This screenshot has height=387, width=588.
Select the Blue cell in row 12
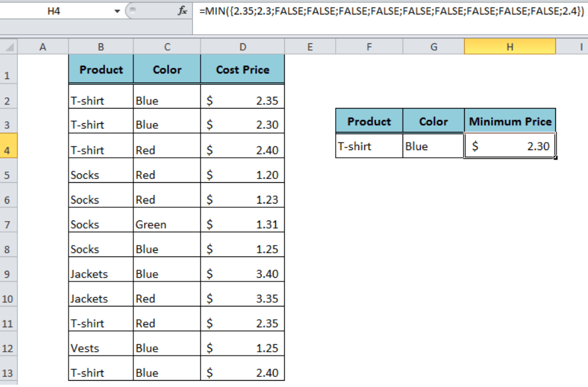point(167,344)
